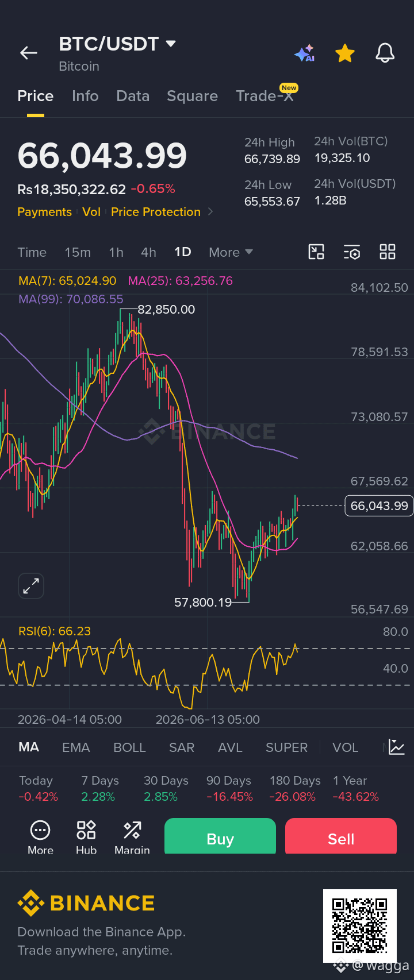Switch to the Data tab
414x980 pixels.
coord(133,96)
